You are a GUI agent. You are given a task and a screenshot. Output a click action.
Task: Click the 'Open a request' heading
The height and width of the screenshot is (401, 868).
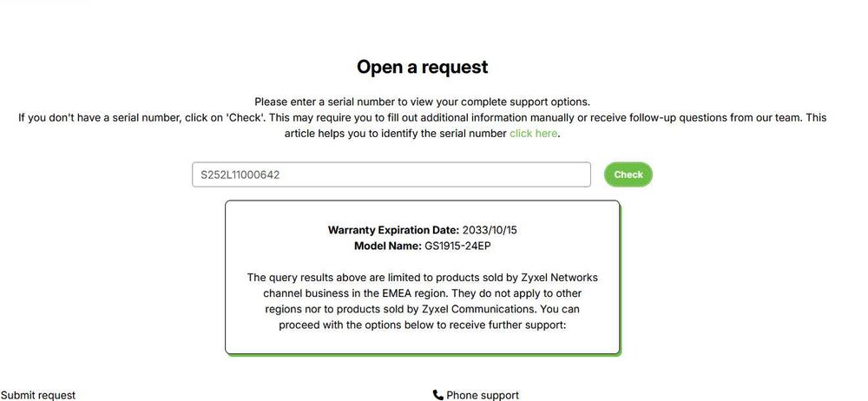point(422,67)
